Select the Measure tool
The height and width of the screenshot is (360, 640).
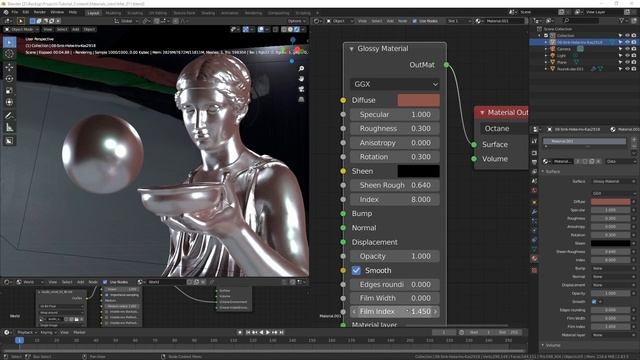pyautogui.click(x=9, y=128)
